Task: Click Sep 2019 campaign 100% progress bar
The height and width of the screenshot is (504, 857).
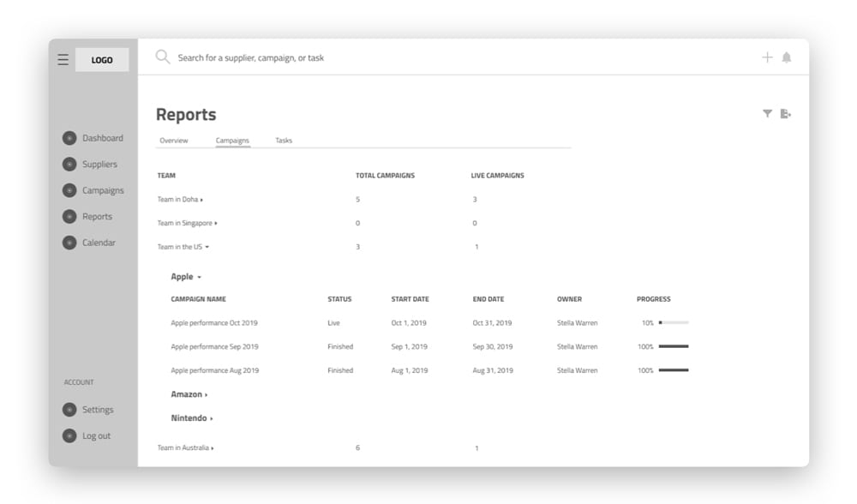Action: 674,346
